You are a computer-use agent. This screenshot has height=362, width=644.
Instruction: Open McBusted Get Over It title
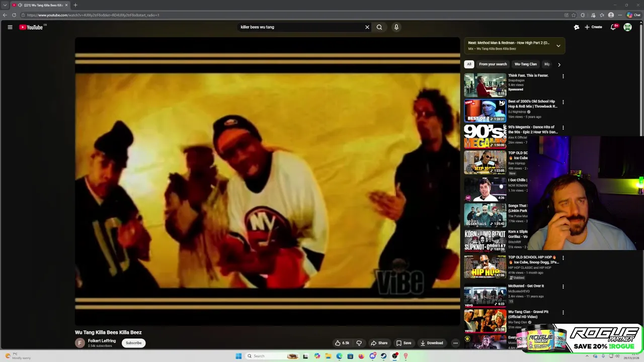[x=526, y=286]
